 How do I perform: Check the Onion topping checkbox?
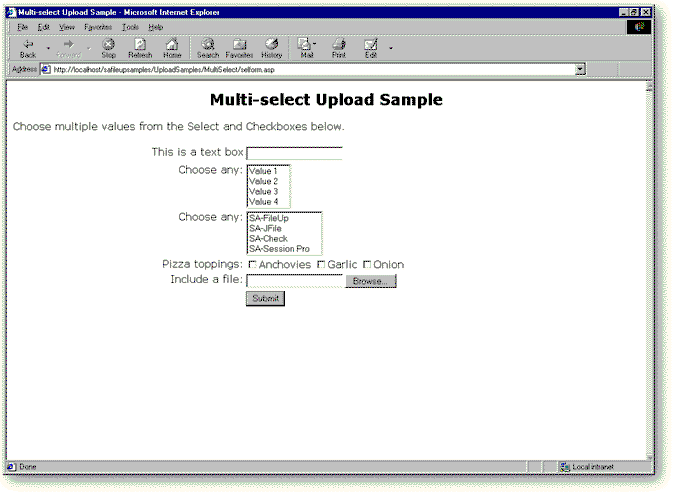[367, 265]
